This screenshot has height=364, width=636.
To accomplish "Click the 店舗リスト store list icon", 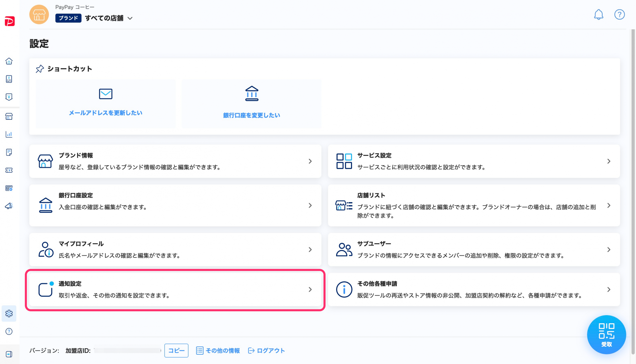I will tap(344, 205).
